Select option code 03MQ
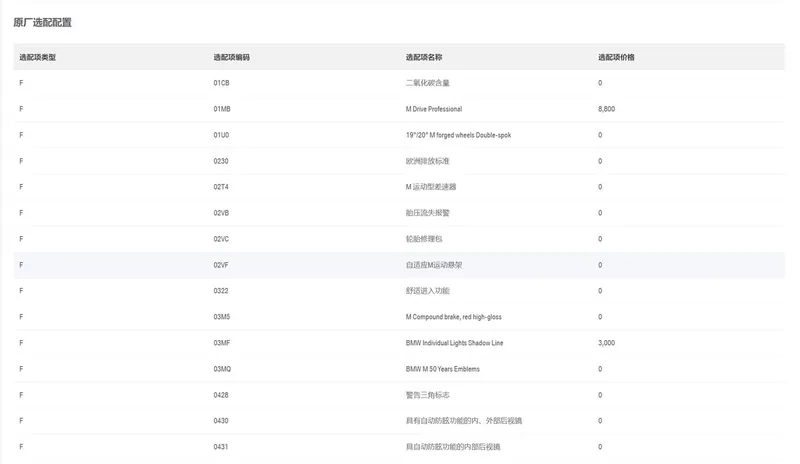Image resolution: width=800 pixels, height=464 pixels. (x=222, y=369)
